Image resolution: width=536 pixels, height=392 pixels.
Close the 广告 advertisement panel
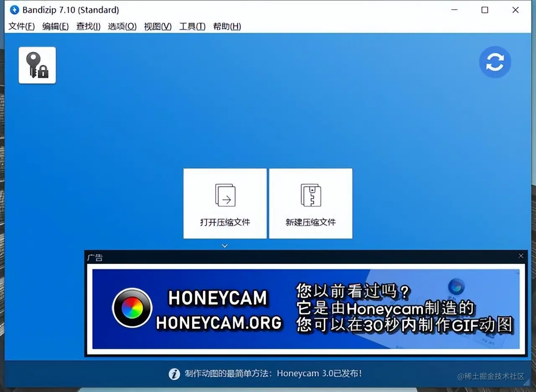tap(521, 256)
